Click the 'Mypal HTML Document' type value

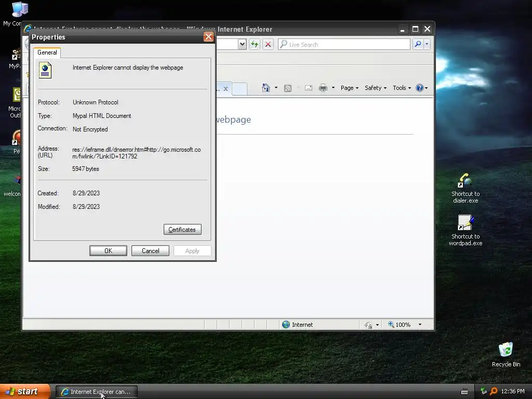point(102,116)
